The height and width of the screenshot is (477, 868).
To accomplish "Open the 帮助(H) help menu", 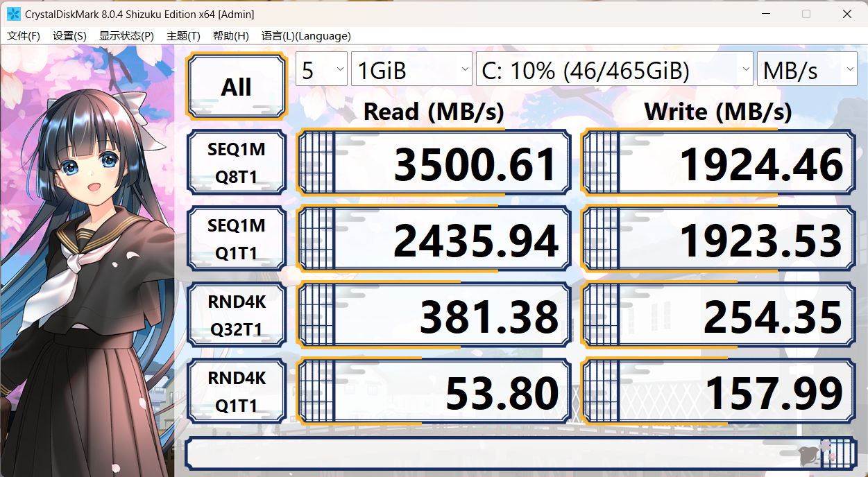I will click(230, 36).
